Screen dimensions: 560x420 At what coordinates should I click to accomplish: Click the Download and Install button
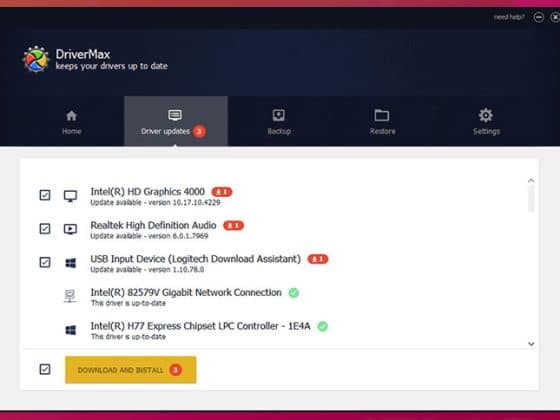tap(130, 370)
